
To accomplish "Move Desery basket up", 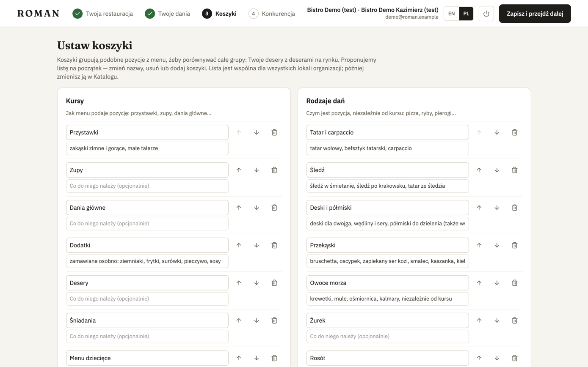I will pos(239,283).
